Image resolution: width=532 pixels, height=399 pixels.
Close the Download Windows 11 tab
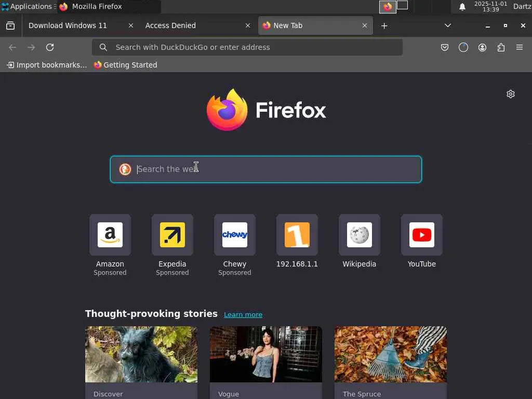point(130,26)
